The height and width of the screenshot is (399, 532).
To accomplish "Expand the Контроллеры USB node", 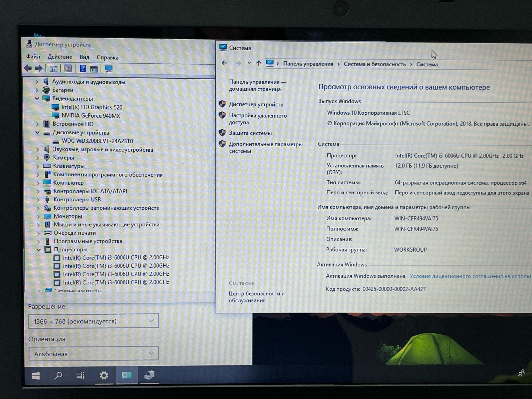I will [x=38, y=200].
